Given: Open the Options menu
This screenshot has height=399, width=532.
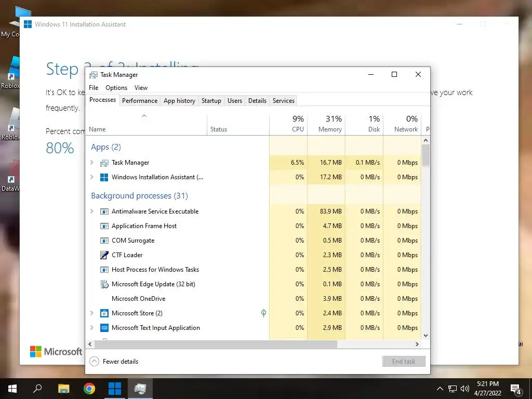Looking at the screenshot, I should (x=116, y=87).
